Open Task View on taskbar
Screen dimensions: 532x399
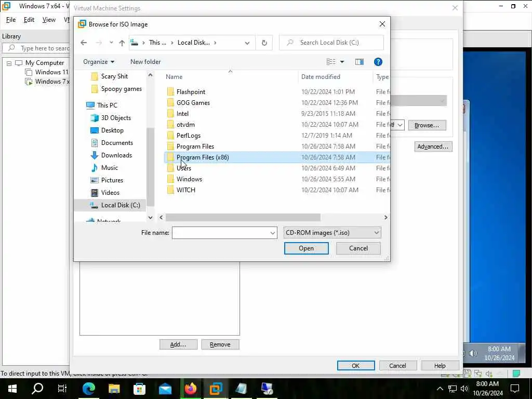62,389
